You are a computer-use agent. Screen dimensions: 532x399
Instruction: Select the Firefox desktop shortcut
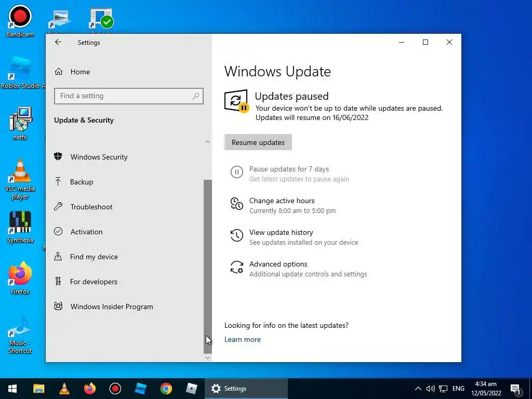20,278
